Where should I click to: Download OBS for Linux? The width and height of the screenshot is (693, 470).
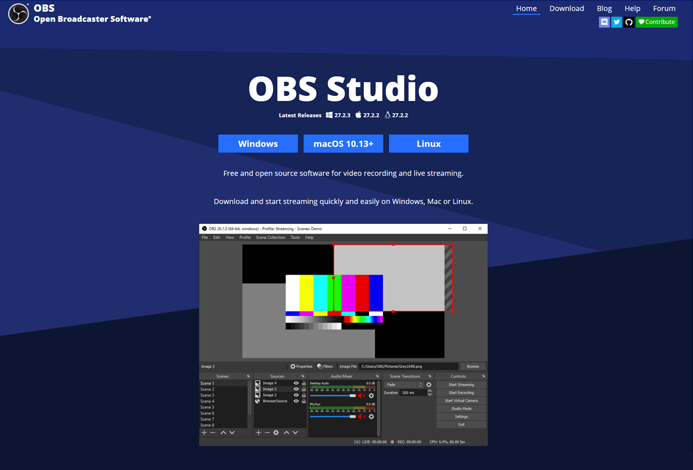tap(429, 144)
